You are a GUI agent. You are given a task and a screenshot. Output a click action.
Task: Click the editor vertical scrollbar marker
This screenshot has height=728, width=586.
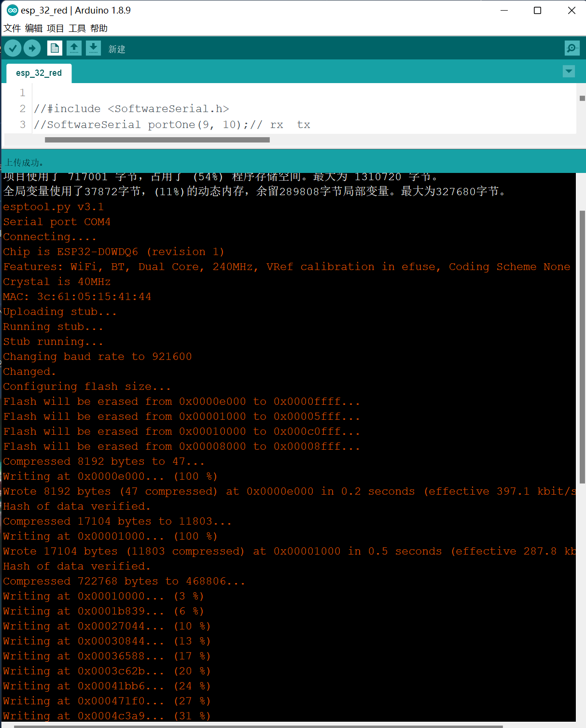(x=583, y=98)
